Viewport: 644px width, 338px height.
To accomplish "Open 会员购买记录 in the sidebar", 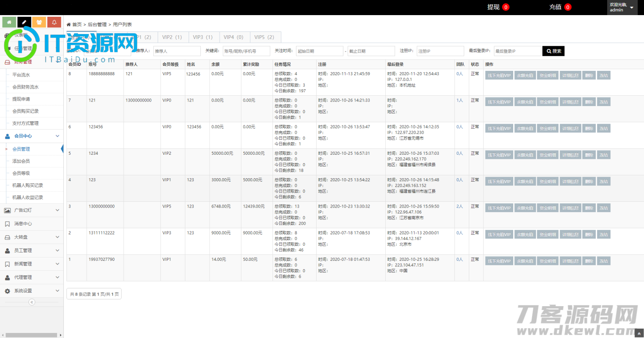I will click(x=26, y=111).
